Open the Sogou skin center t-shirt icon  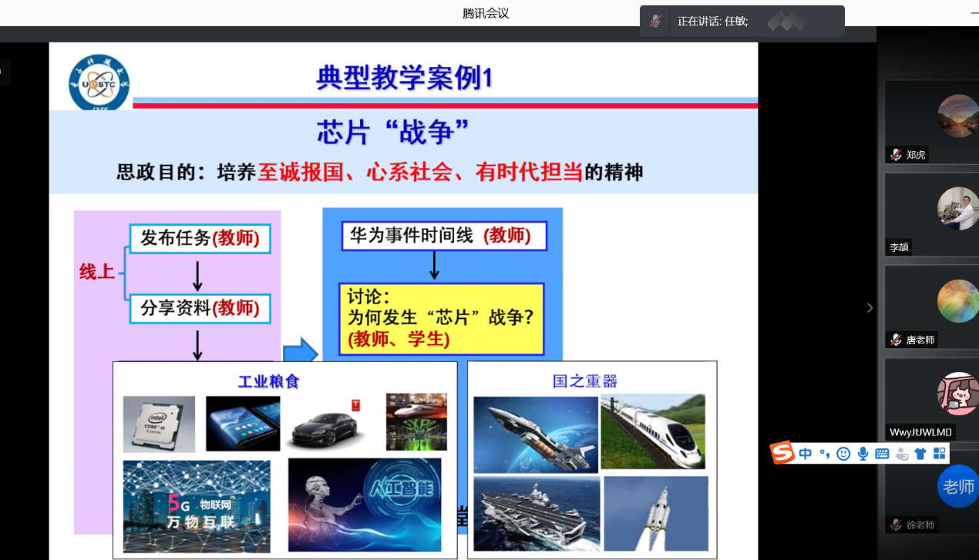tap(921, 454)
